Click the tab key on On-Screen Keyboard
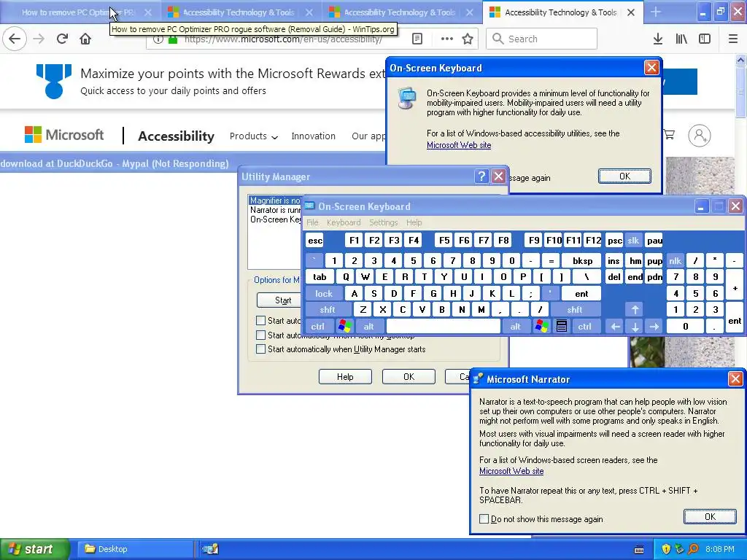 [x=320, y=276]
